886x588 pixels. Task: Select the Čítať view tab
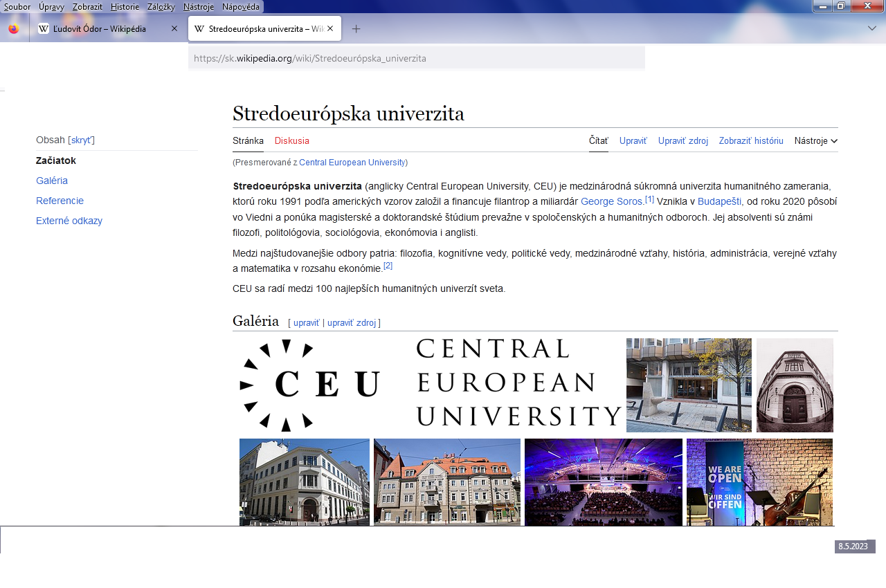point(599,141)
